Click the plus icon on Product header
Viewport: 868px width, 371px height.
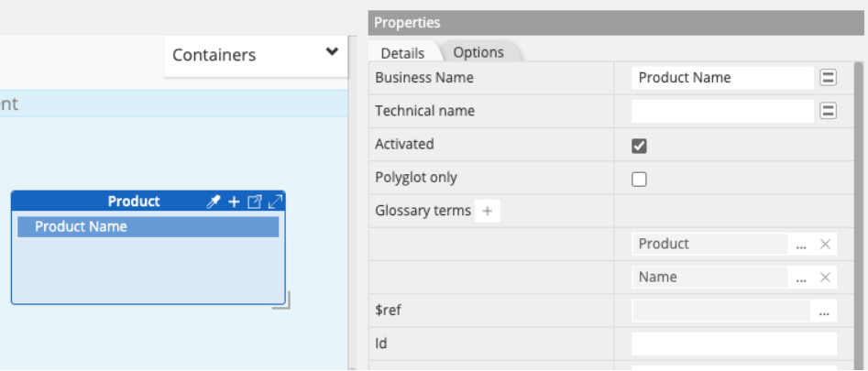(234, 202)
